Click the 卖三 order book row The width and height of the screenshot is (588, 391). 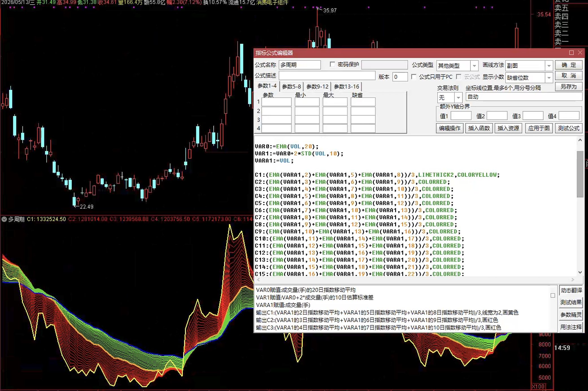(561, 25)
